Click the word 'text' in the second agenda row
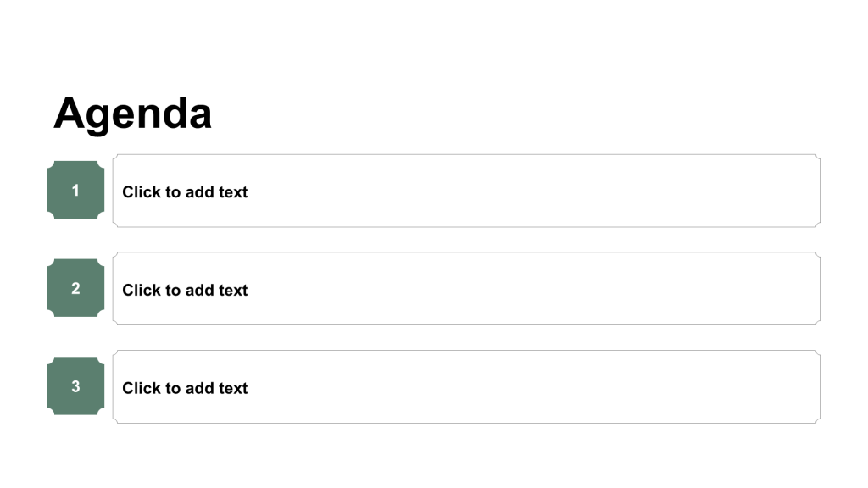This screenshot has height=488, width=868. pos(233,291)
